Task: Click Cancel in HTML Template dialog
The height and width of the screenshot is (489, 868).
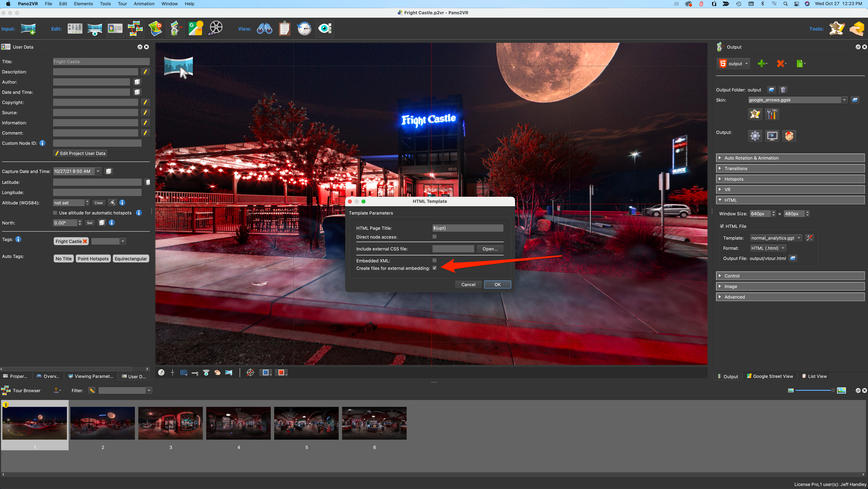Action: (468, 284)
